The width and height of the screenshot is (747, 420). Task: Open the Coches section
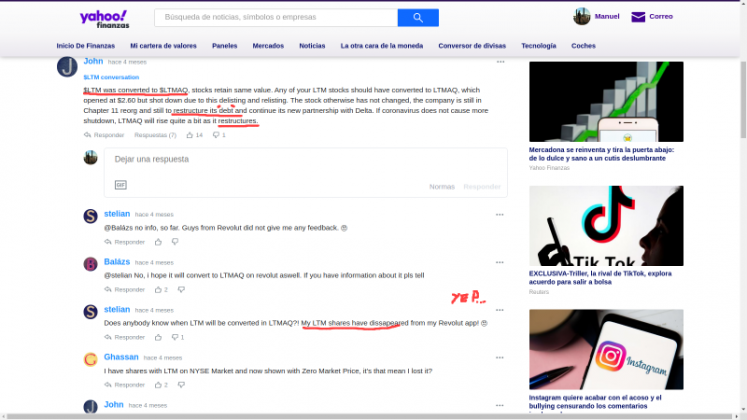point(583,46)
